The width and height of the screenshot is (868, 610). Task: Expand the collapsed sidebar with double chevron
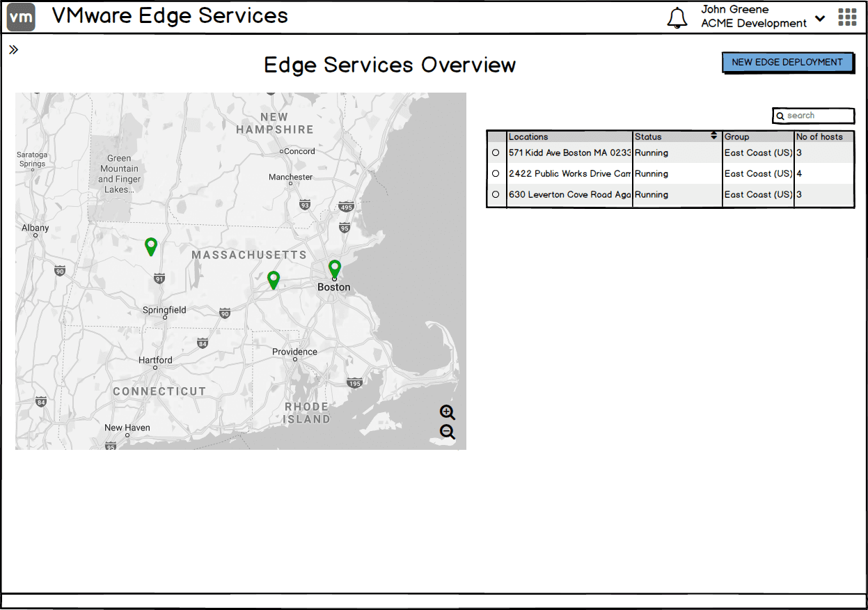(x=13, y=49)
